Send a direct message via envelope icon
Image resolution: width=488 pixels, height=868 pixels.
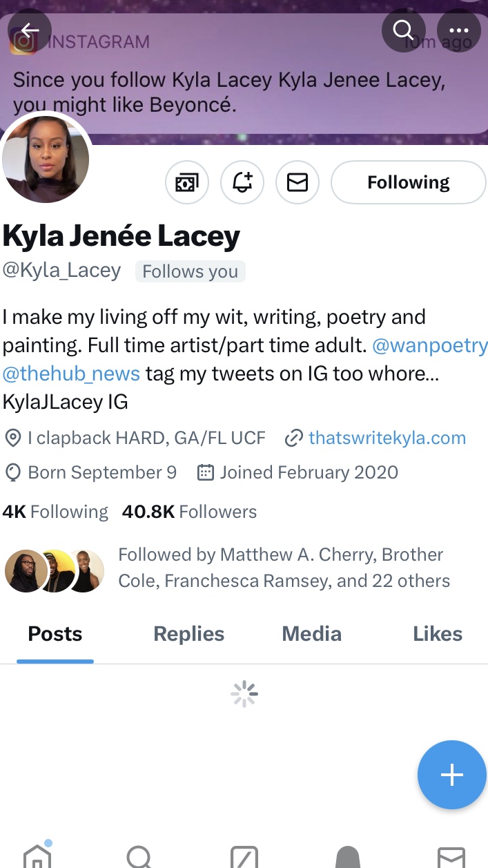point(297,182)
